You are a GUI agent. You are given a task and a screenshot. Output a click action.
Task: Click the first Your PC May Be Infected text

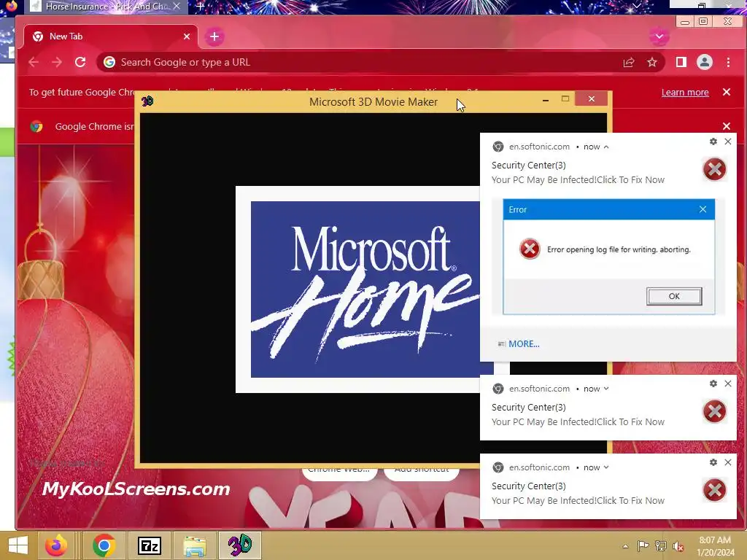578,180
